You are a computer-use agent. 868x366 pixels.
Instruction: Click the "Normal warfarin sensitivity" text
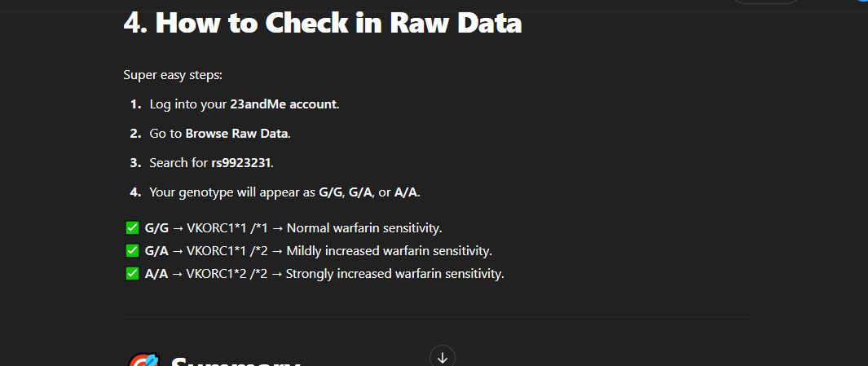364,228
